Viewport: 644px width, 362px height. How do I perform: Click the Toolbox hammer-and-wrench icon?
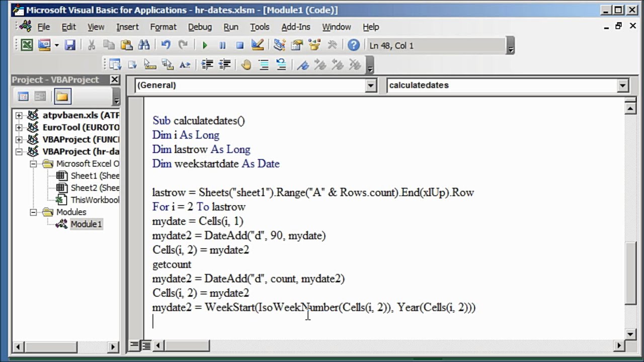point(332,45)
